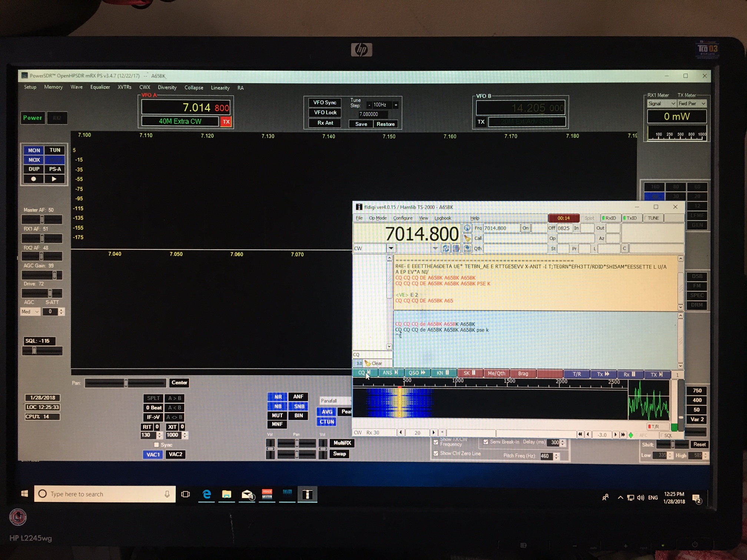
Task: Open the Logbook menu in fldigi
Action: pyautogui.click(x=443, y=218)
